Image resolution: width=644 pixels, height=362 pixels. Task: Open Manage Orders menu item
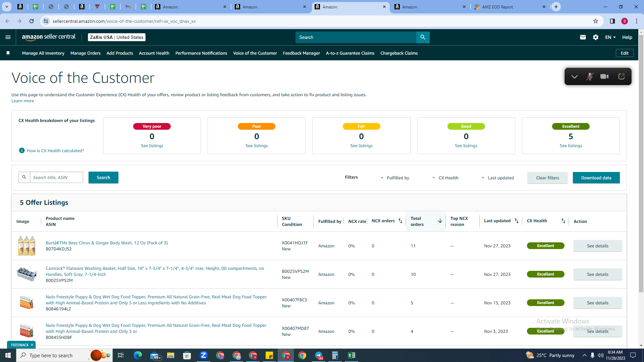point(86,53)
